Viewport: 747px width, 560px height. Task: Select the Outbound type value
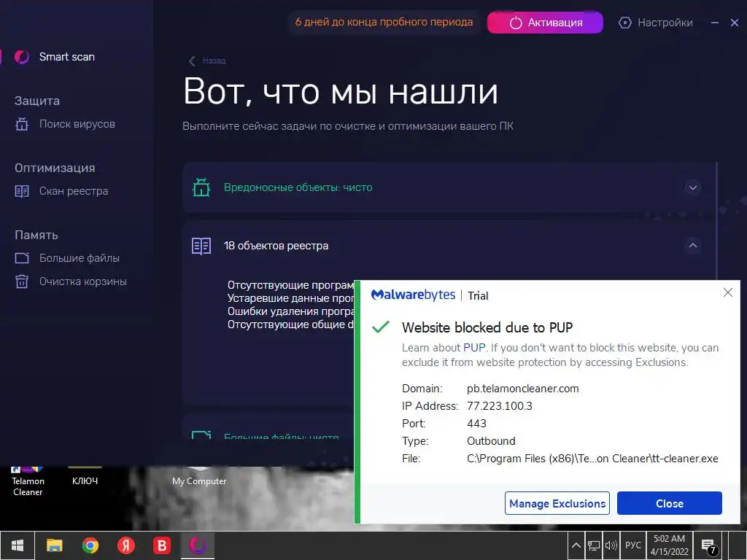[x=491, y=441]
